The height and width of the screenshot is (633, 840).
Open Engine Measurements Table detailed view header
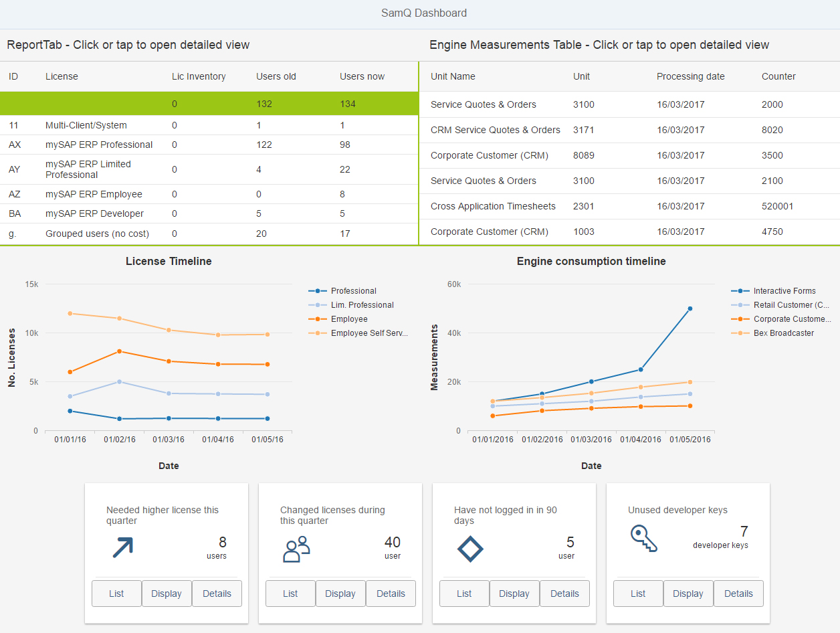[599, 45]
